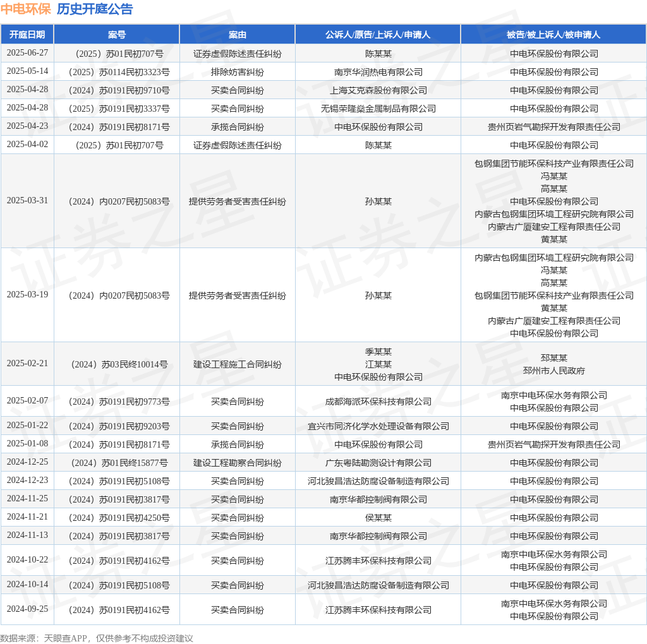Click the 中电环保 title text
Image resolution: width=647 pixels, height=644 pixels.
tap(25, 9)
